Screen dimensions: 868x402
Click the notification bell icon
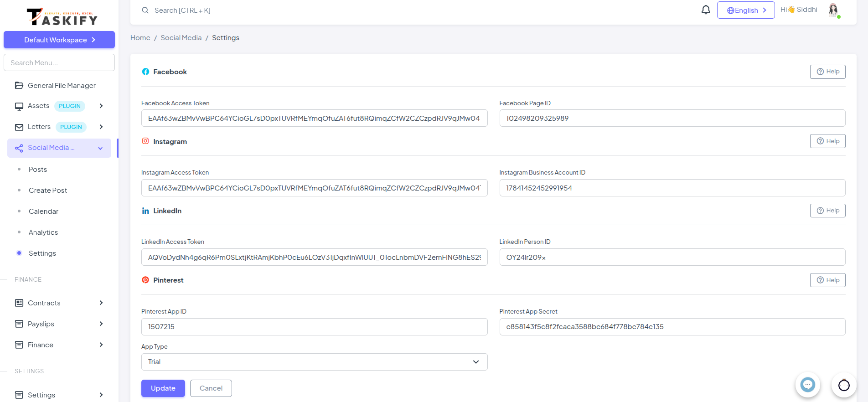(706, 10)
